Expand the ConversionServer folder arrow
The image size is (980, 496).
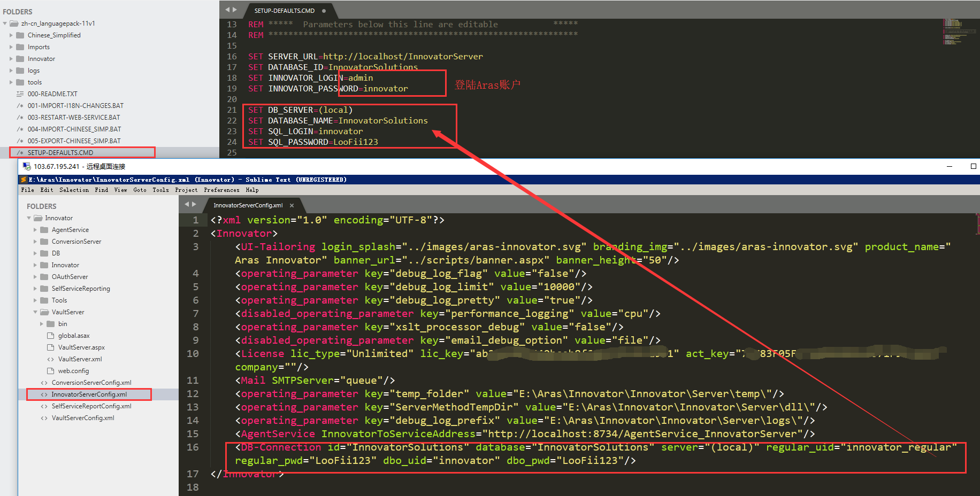tap(35, 242)
